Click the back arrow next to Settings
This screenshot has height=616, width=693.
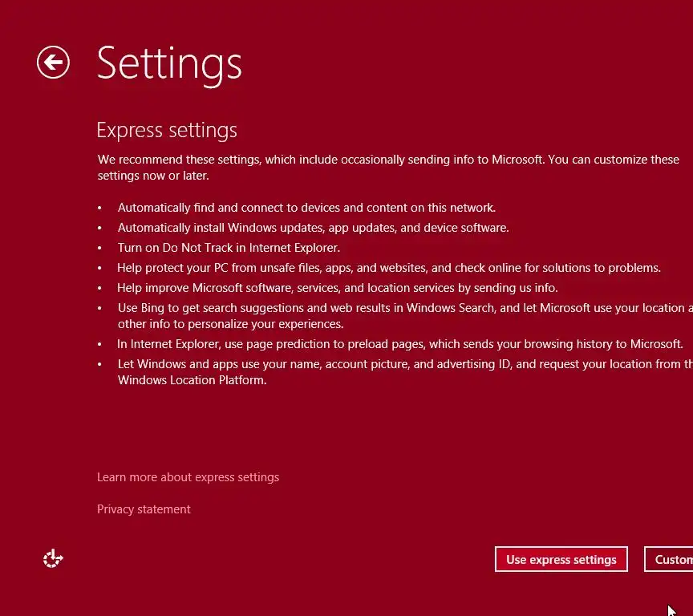tap(53, 63)
